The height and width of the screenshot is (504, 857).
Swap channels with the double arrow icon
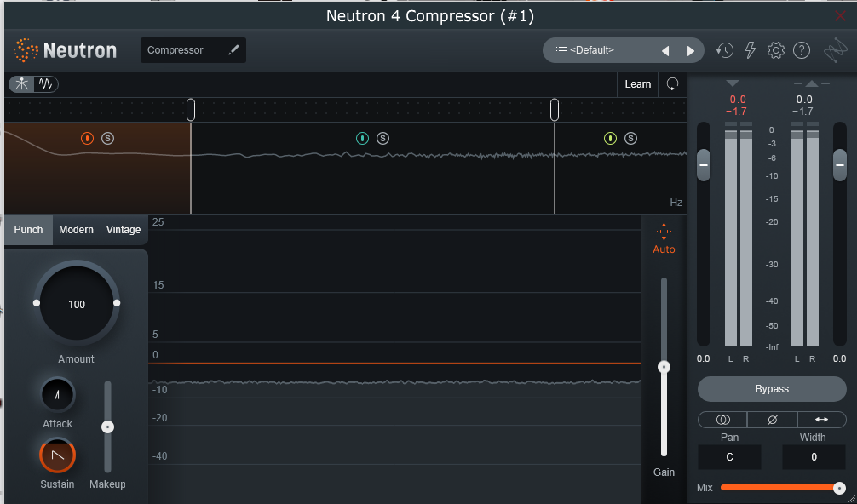[x=821, y=420]
